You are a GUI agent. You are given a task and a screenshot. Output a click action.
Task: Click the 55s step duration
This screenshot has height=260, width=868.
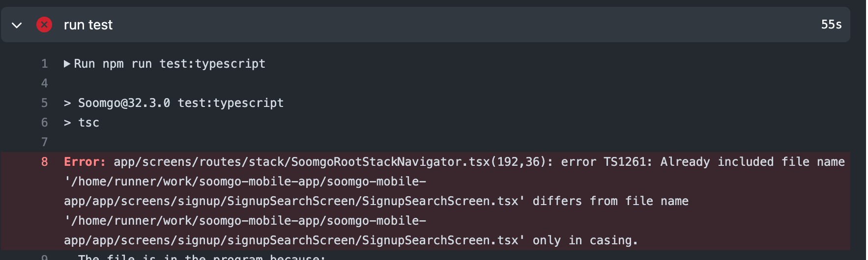tap(831, 25)
